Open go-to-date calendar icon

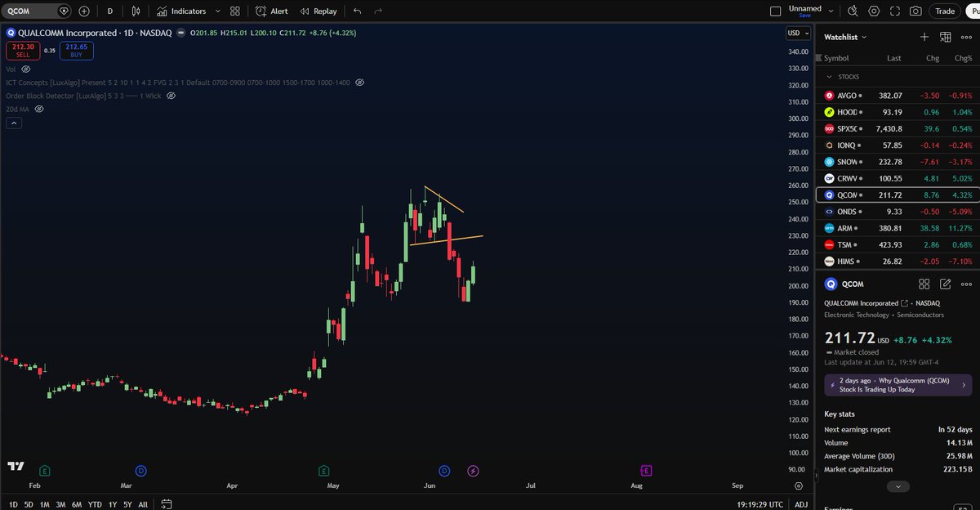[166, 504]
